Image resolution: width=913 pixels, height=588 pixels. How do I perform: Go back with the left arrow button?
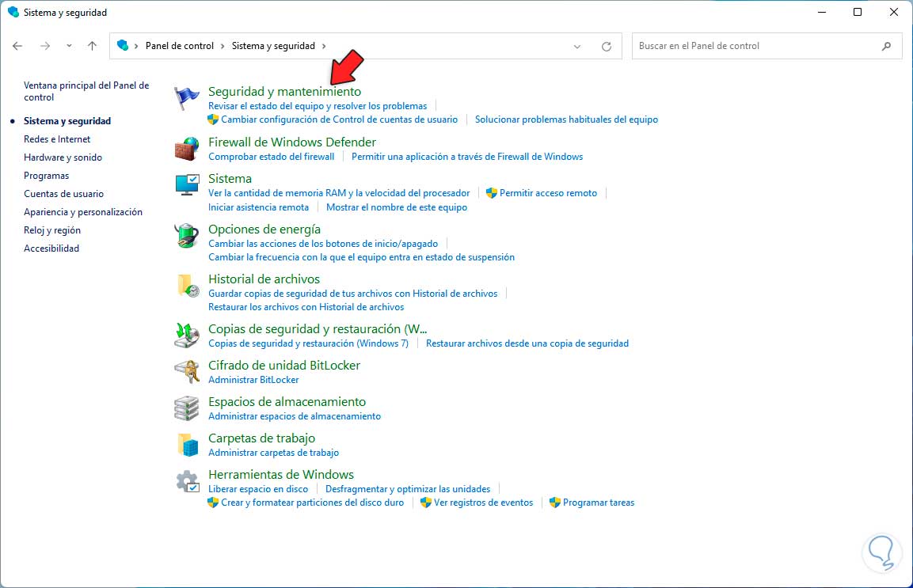[17, 46]
